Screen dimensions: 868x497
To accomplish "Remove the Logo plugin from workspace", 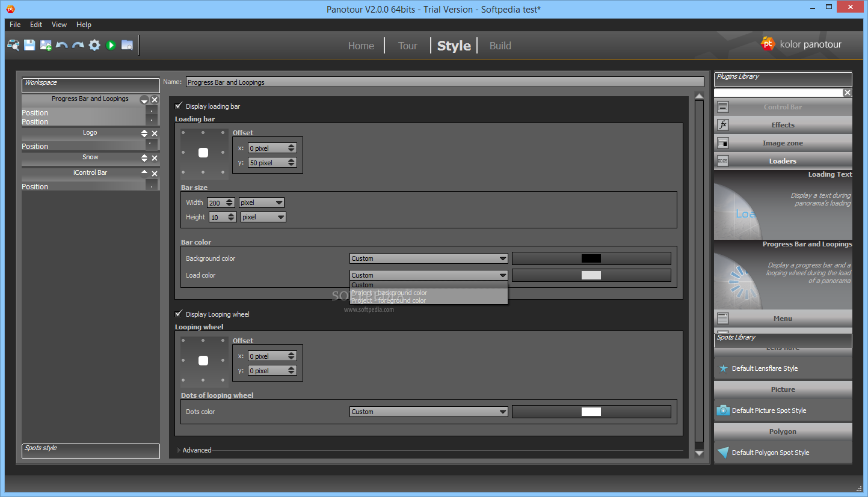I will pos(155,133).
